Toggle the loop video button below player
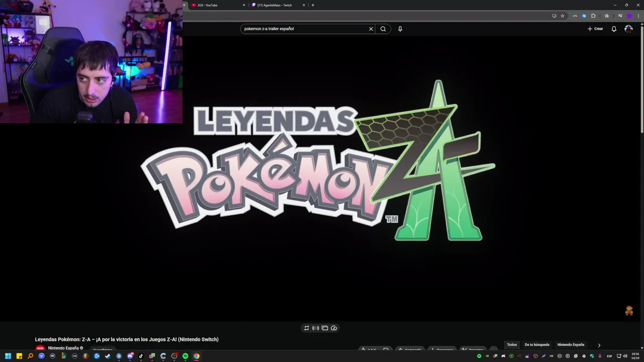 click(306, 328)
